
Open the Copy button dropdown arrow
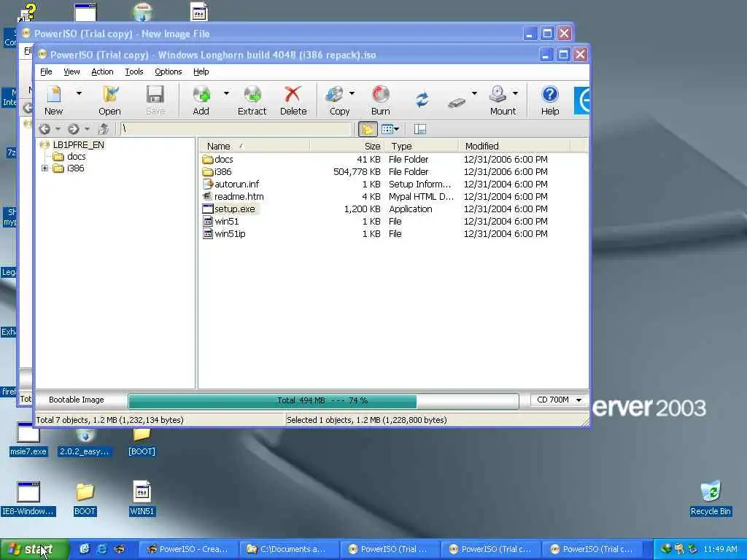tap(352, 93)
